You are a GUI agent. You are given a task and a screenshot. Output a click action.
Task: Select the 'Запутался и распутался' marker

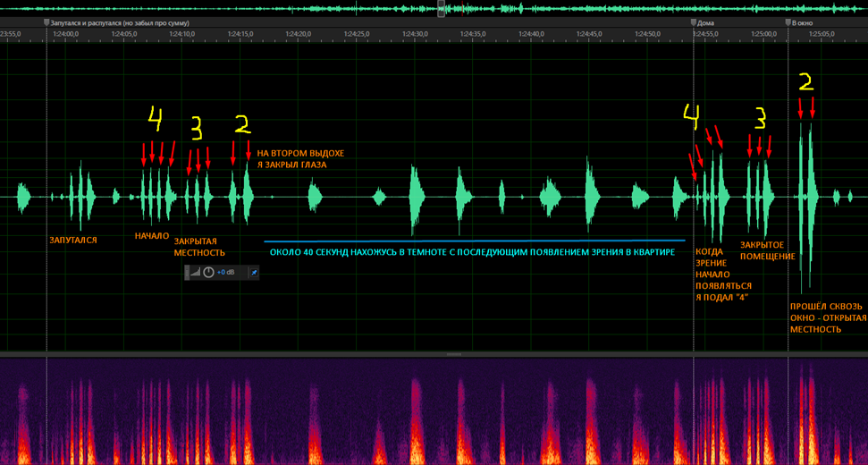(x=117, y=23)
